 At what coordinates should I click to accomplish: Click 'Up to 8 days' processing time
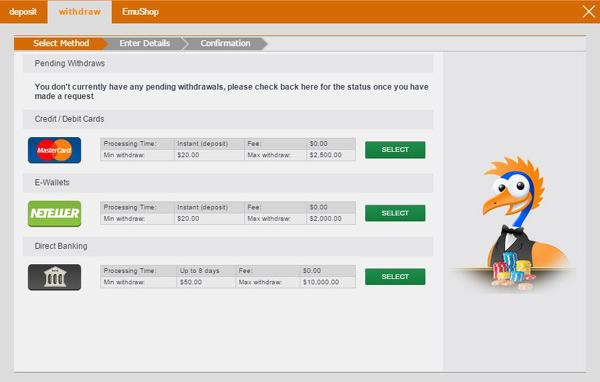point(199,271)
